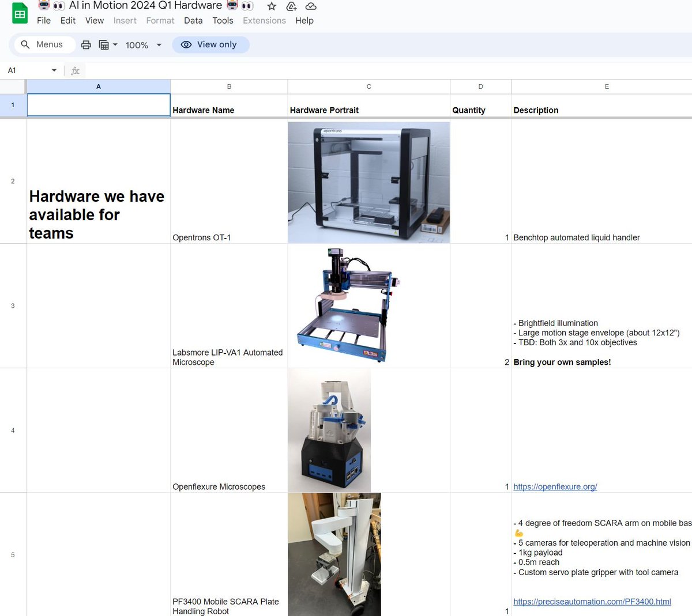
Task: Select the Hardware Name header cell
Action: 229,105
